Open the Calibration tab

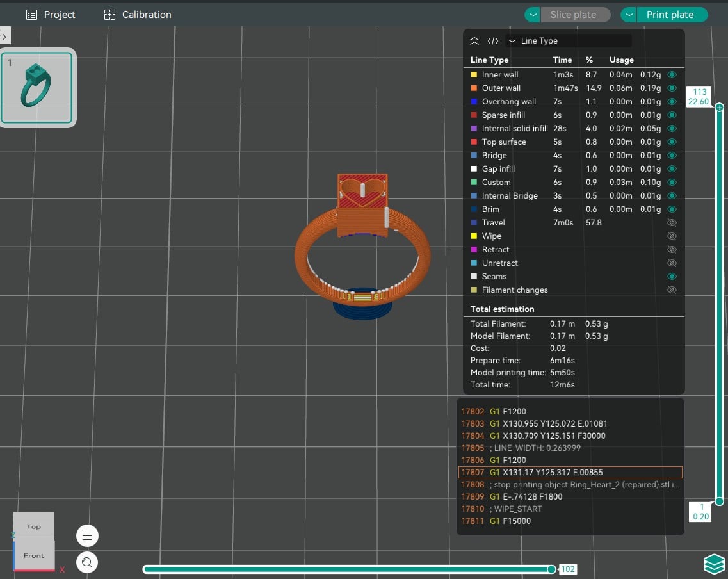(138, 15)
